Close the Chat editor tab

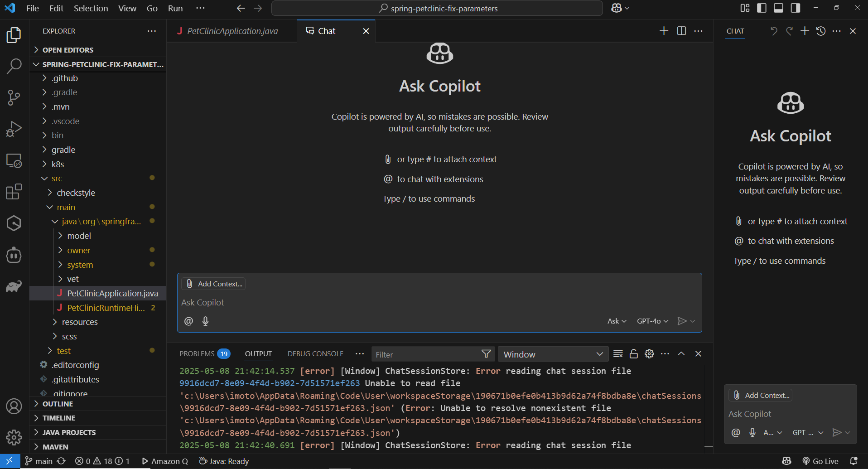point(366,31)
